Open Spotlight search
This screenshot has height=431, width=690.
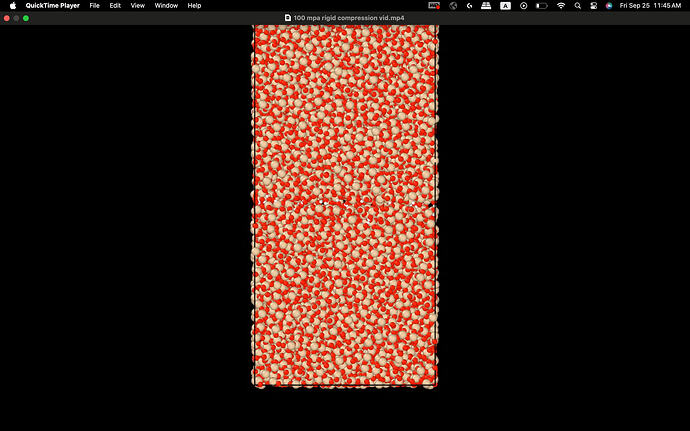tap(577, 6)
